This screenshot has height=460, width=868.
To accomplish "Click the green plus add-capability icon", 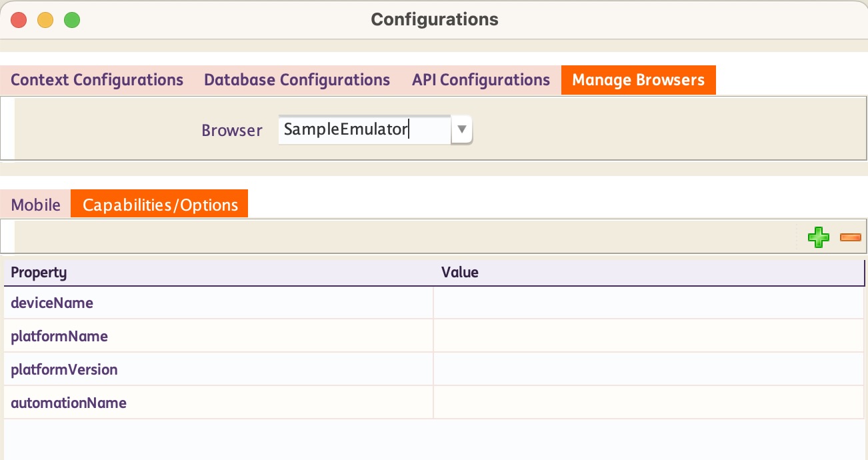I will click(819, 237).
